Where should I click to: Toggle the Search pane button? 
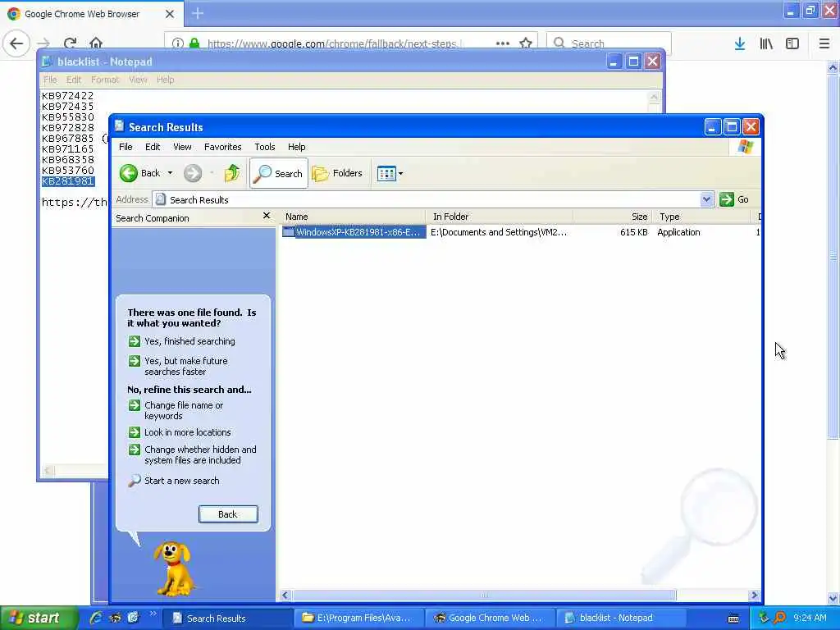click(279, 173)
